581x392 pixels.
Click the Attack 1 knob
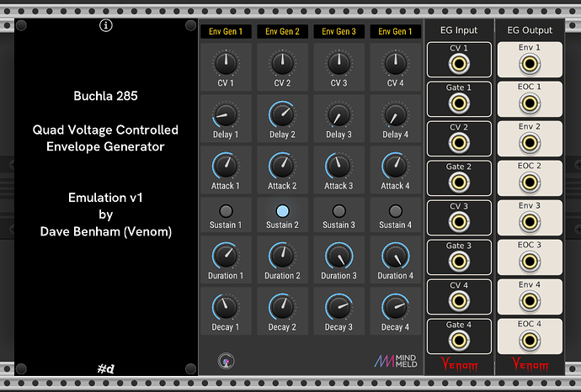click(226, 166)
